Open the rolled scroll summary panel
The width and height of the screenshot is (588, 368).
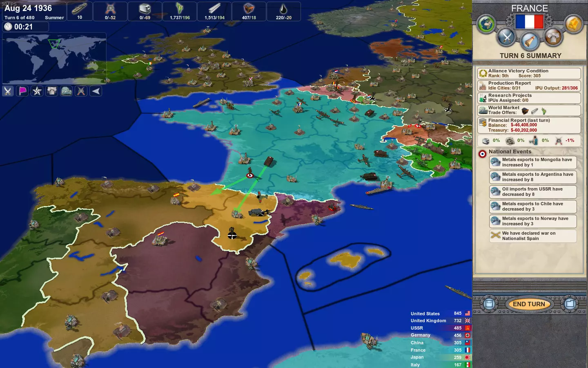tap(530, 41)
